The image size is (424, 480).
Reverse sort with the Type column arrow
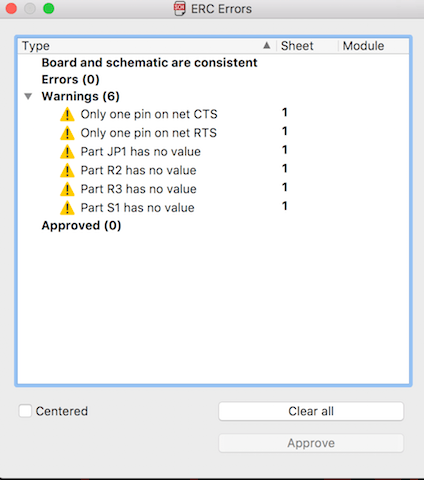click(x=267, y=45)
